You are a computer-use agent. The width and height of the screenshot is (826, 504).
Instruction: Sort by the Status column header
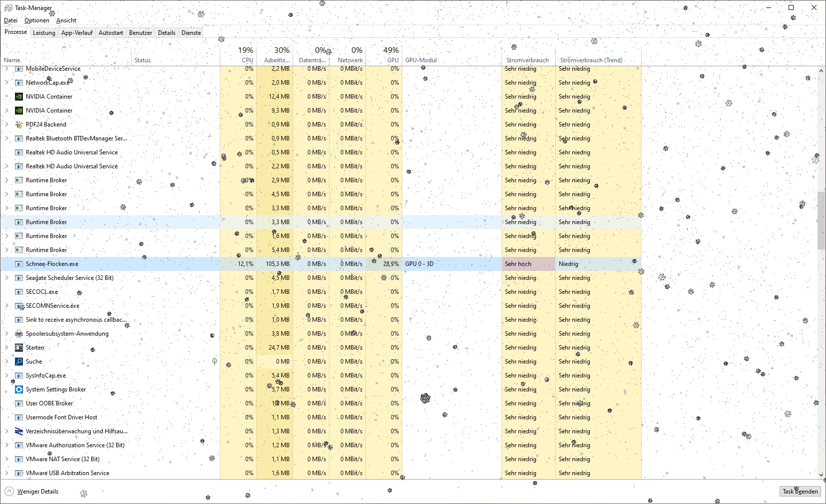pyautogui.click(x=175, y=55)
